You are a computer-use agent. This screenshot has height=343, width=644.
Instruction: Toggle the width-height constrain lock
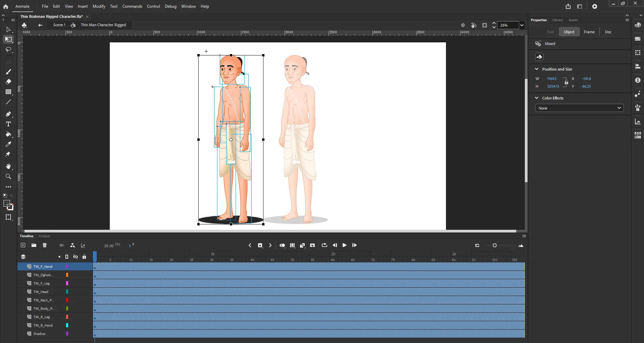click(x=566, y=83)
